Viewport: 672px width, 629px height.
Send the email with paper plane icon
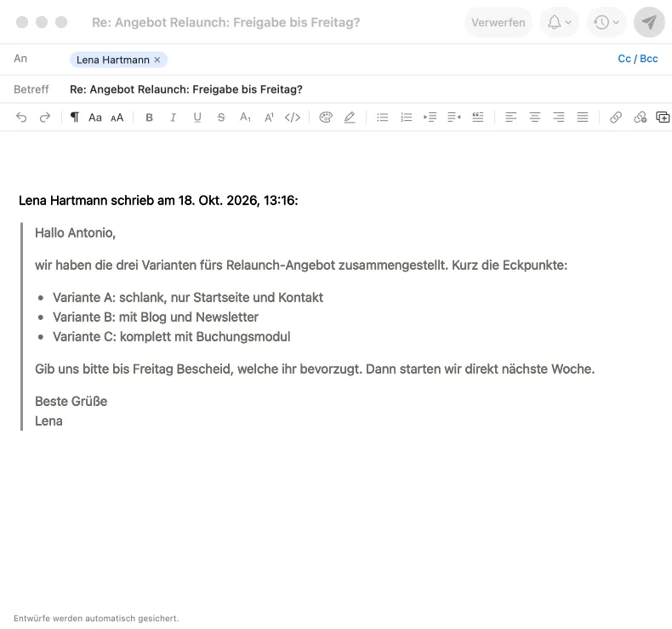(649, 22)
